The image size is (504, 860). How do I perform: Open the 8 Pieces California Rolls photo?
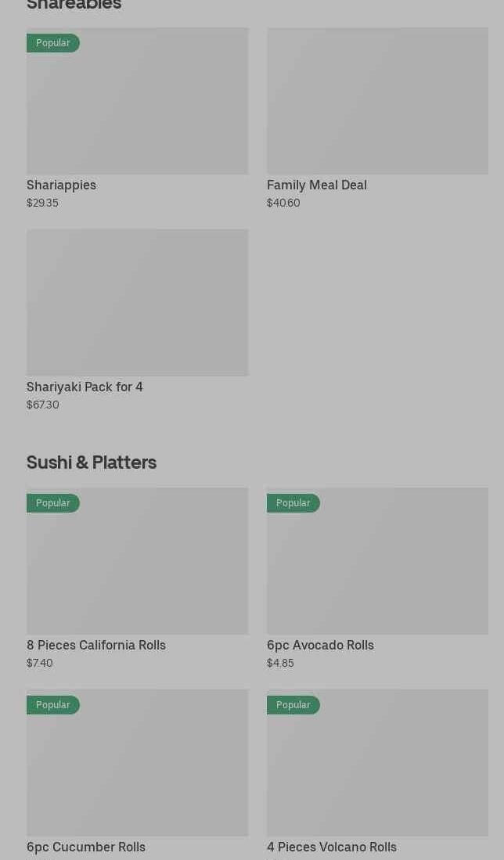[x=137, y=570]
